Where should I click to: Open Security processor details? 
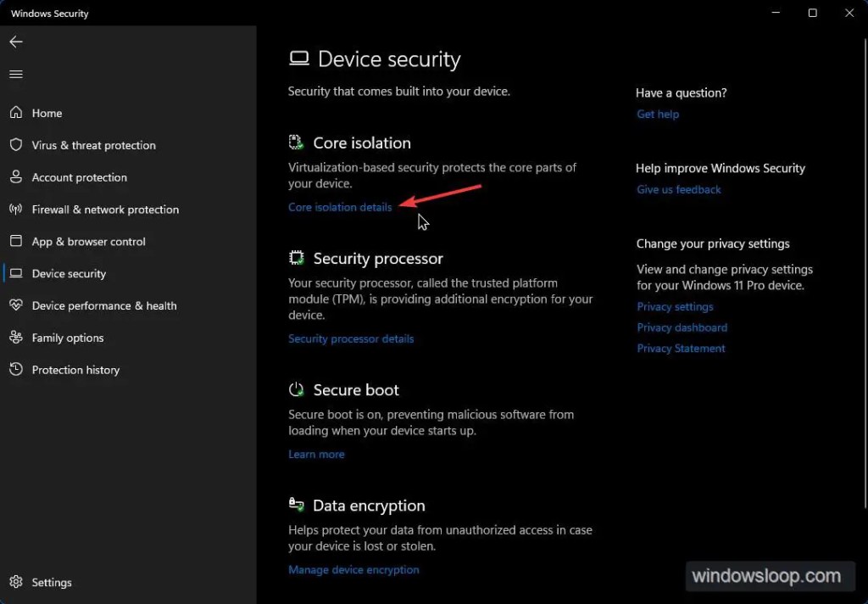351,338
